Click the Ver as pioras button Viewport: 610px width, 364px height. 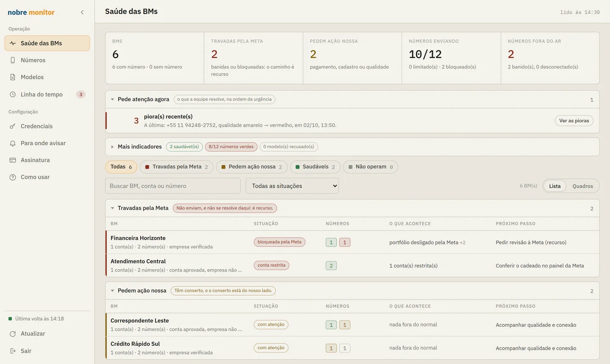(x=574, y=121)
